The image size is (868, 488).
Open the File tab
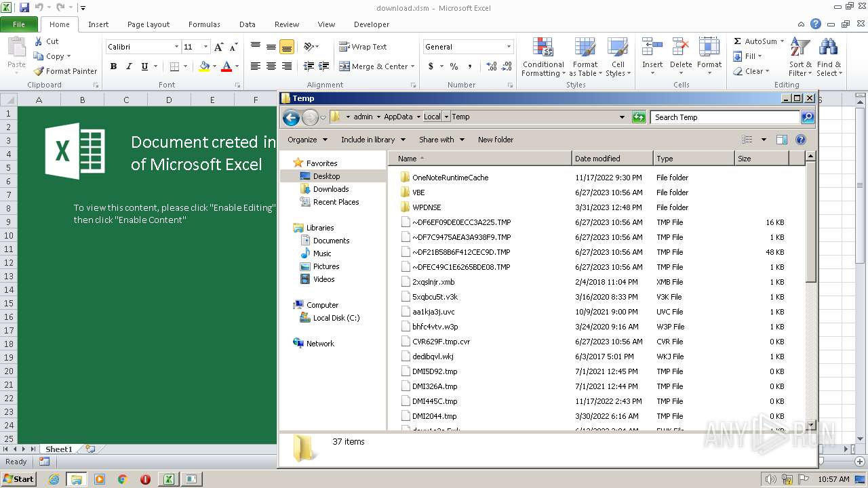pos(19,24)
